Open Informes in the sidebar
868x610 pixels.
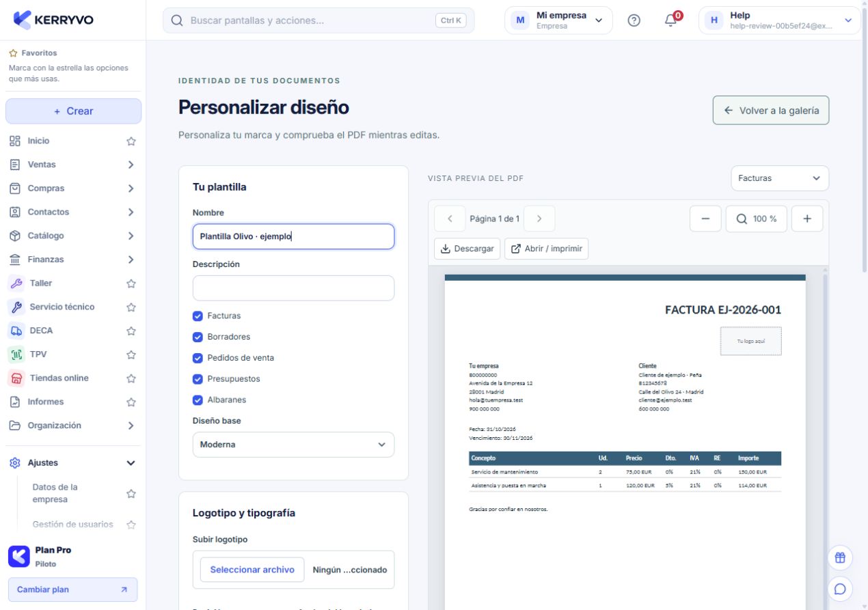coord(45,402)
